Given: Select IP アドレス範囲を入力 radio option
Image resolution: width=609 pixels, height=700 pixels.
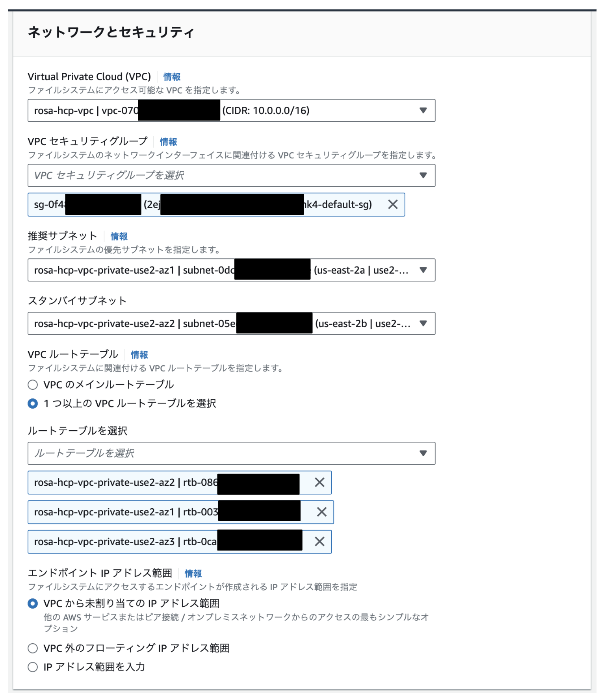Looking at the screenshot, I should coord(33,667).
